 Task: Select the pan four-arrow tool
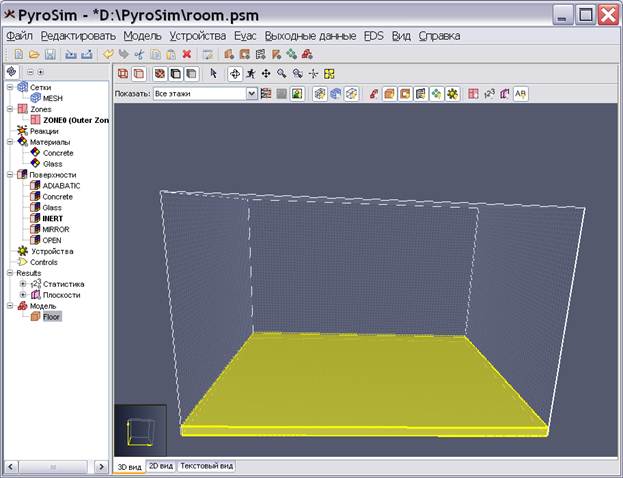click(266, 74)
